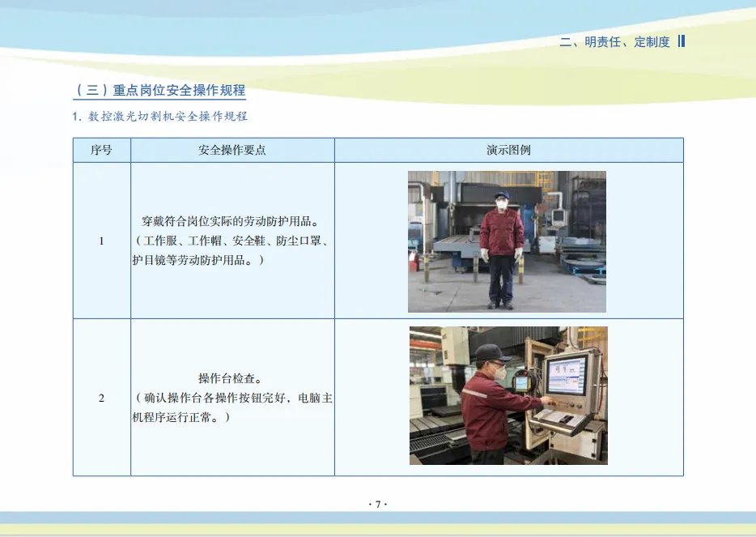
Task: Open photo of worker standing in protective gear
Action: [x=507, y=241]
